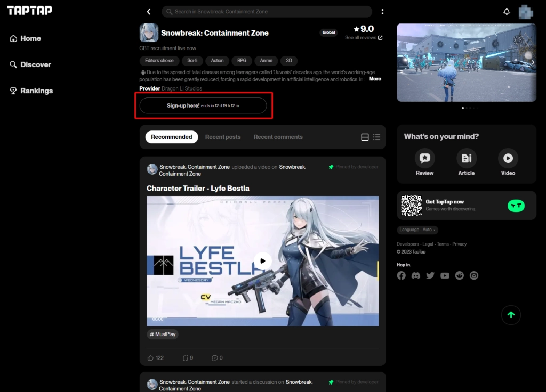
Task: Open author avatar on the discussion post
Action: [x=152, y=385]
